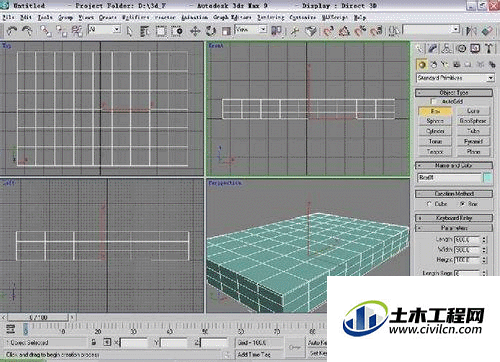This screenshot has height=362, width=500.
Task: Open the View reference coordinate dropdown
Action: (251, 30)
